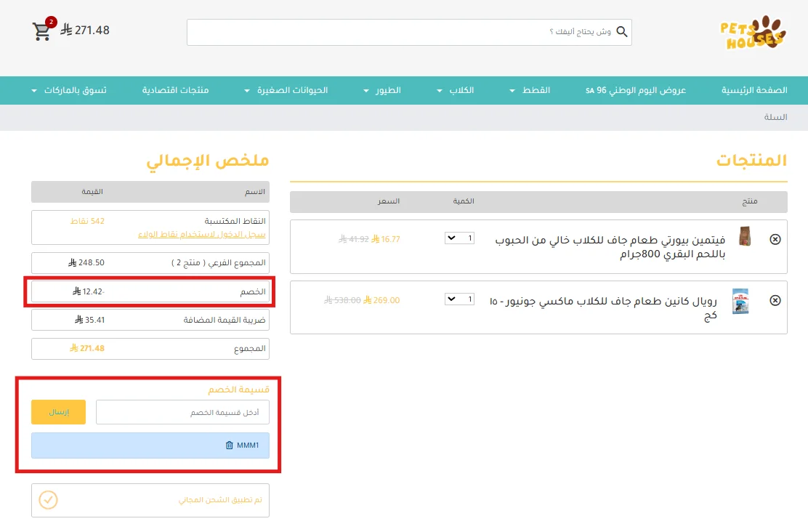
Task: Expand the القطط menu
Action: (530, 90)
